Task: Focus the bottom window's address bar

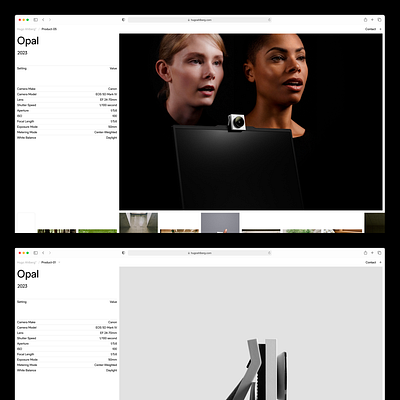Action: (199, 253)
